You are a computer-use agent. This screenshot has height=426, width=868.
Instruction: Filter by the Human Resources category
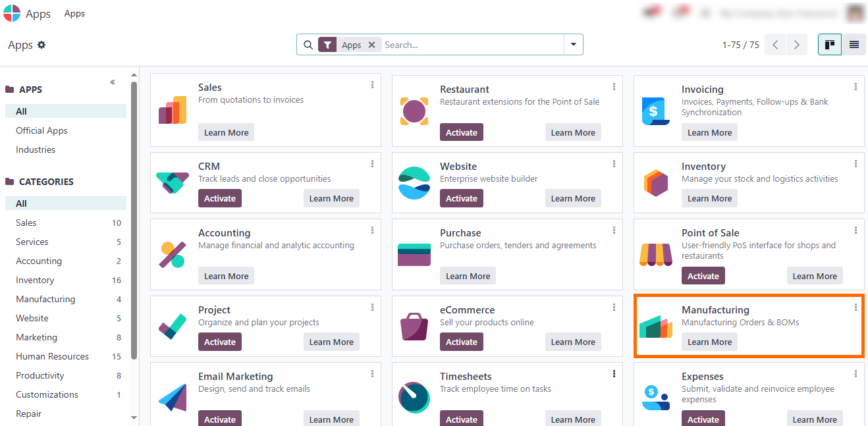(x=66, y=356)
